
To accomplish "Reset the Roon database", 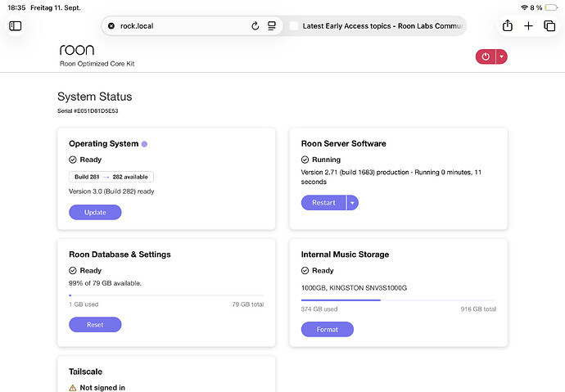I will [95, 325].
